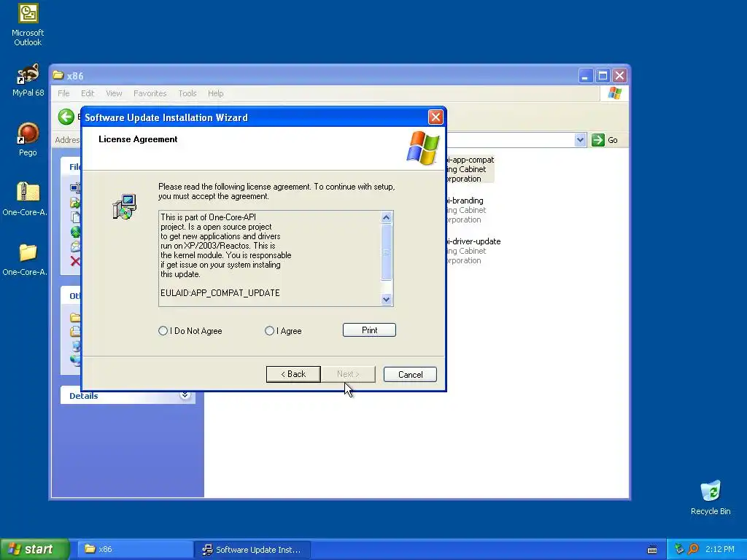Select the app-compat cabinet file
The image size is (747, 560).
pyautogui.click(x=471, y=169)
